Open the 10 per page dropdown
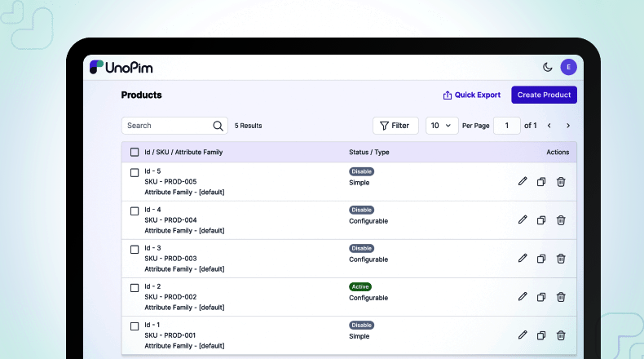This screenshot has height=359, width=644. click(441, 126)
